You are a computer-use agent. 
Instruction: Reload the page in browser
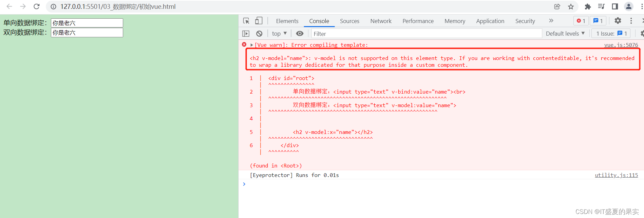click(37, 6)
